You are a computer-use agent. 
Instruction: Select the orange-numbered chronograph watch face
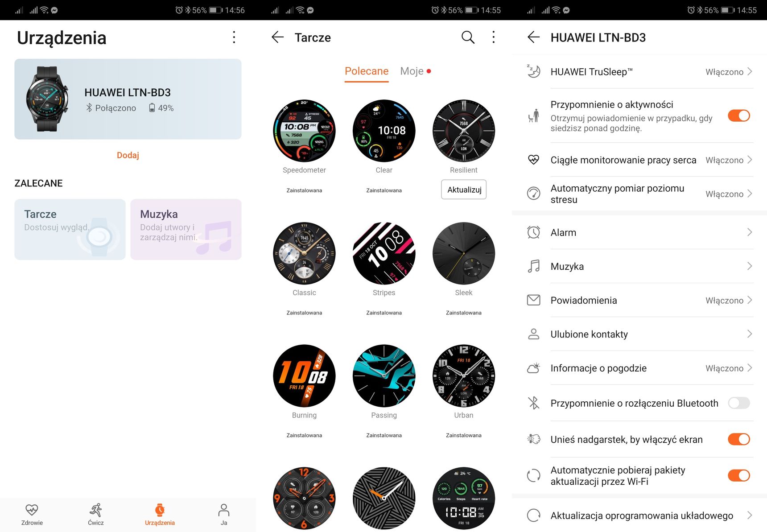tap(304, 498)
